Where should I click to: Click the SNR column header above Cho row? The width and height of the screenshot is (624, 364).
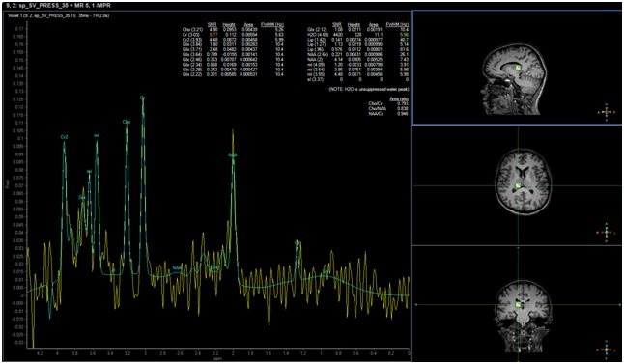point(212,25)
